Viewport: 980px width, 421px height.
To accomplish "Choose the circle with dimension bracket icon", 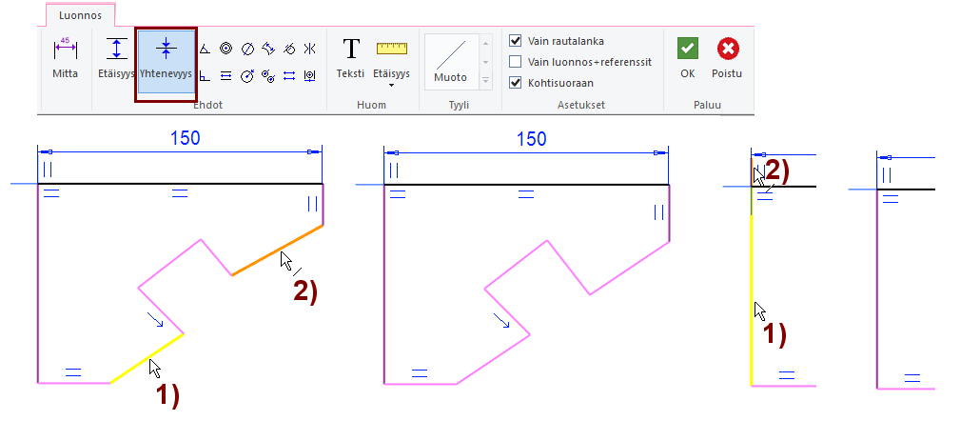I will pos(309,75).
